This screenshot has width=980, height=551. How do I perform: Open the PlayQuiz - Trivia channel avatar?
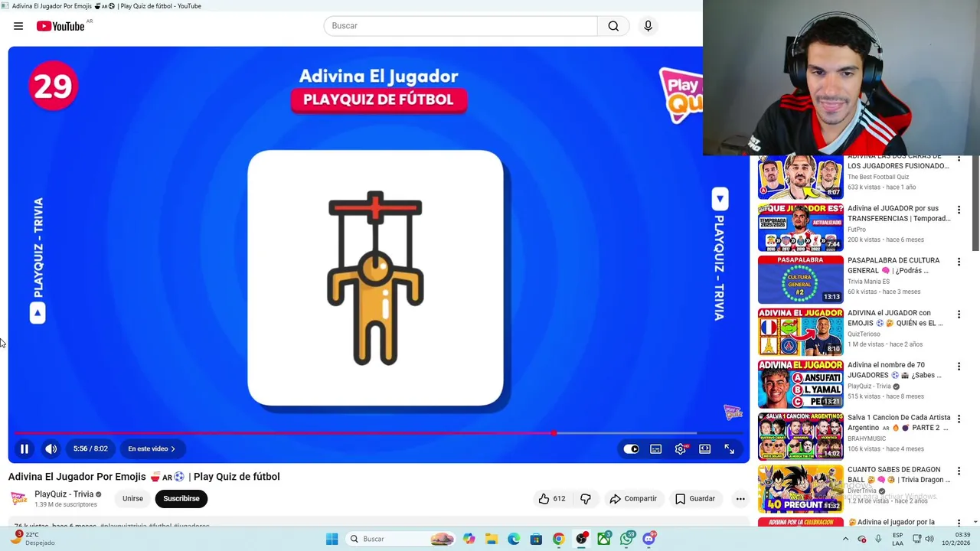click(x=18, y=499)
